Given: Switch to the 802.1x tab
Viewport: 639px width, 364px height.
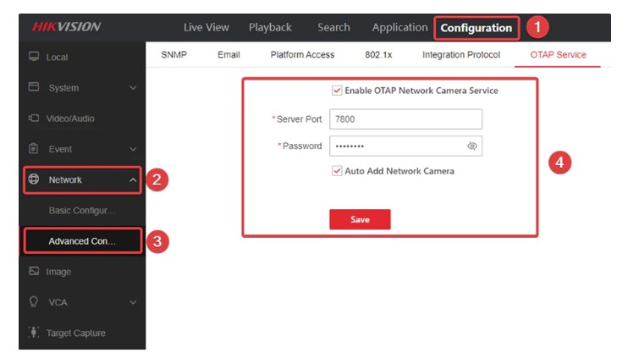Looking at the screenshot, I should (378, 55).
